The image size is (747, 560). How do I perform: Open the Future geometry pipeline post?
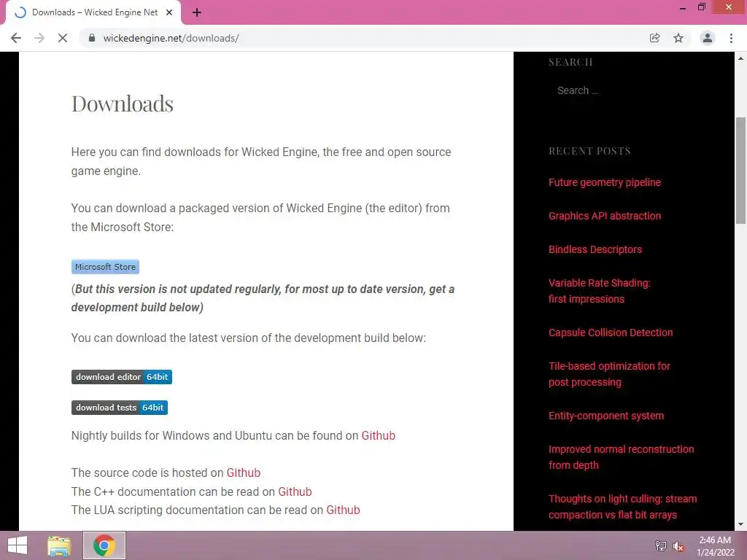(x=605, y=182)
